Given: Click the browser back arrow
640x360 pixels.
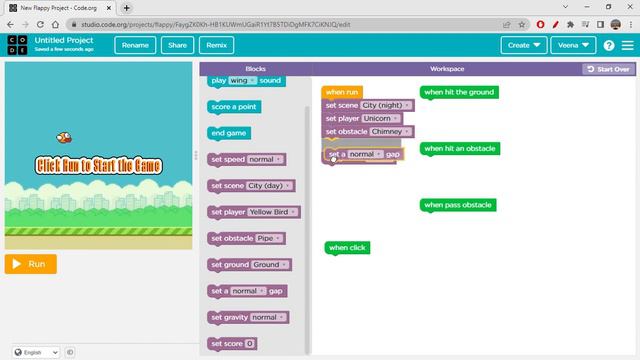Looking at the screenshot, I should point(10,24).
